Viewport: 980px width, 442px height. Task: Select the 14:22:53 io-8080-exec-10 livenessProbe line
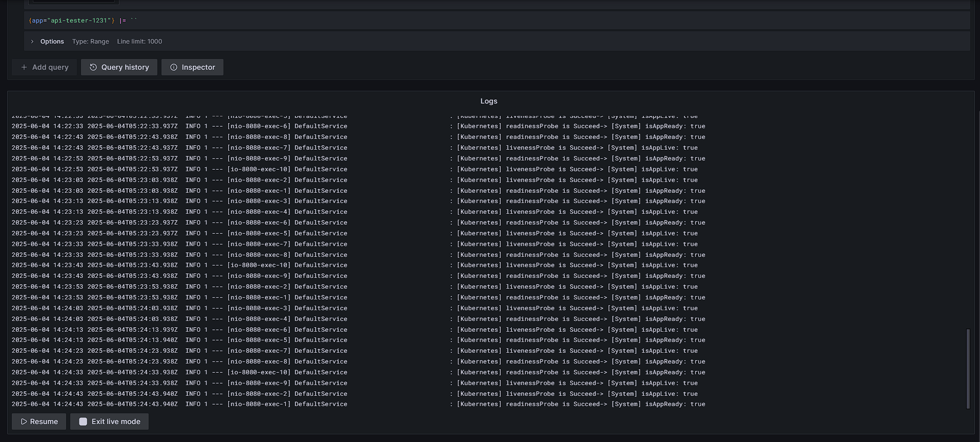[x=359, y=169]
